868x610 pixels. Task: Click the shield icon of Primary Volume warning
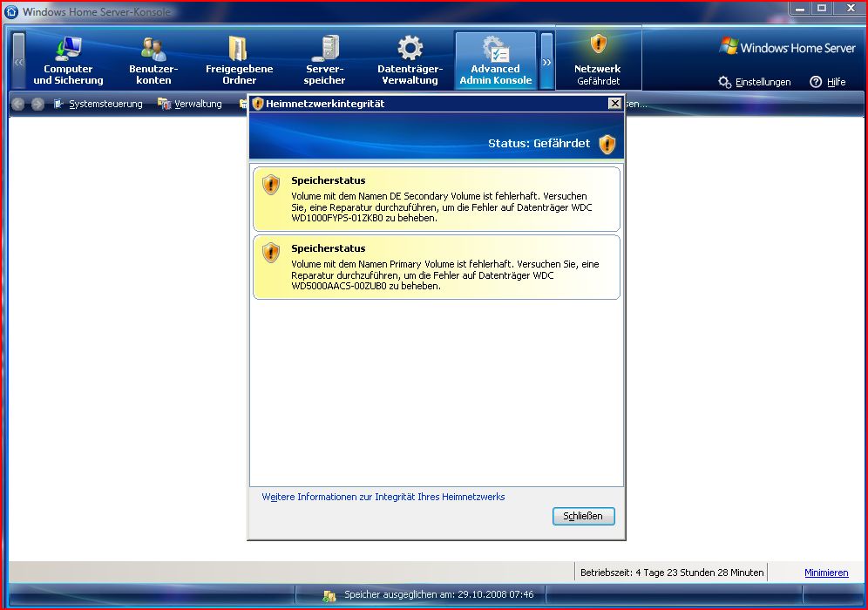[x=271, y=253]
